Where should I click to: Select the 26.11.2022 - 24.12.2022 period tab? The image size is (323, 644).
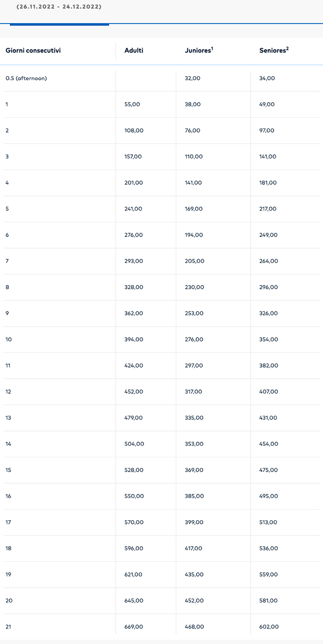coord(59,7)
